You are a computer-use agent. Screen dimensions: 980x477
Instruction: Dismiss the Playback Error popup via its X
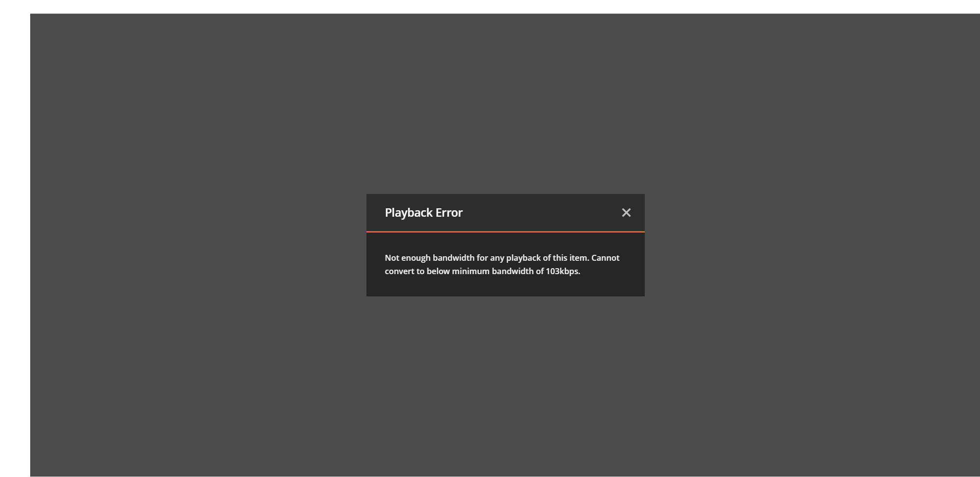click(626, 212)
